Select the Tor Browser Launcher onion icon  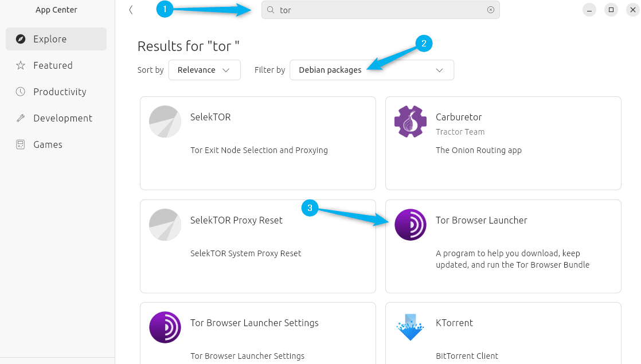tap(410, 225)
